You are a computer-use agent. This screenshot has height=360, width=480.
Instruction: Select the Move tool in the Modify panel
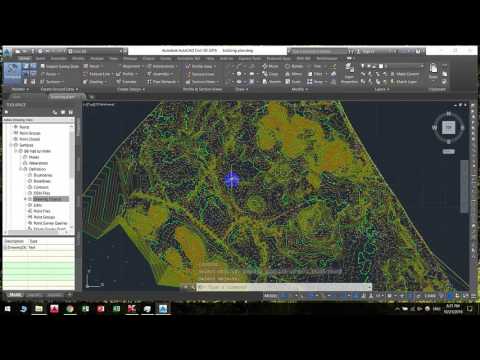pyautogui.click(x=270, y=66)
